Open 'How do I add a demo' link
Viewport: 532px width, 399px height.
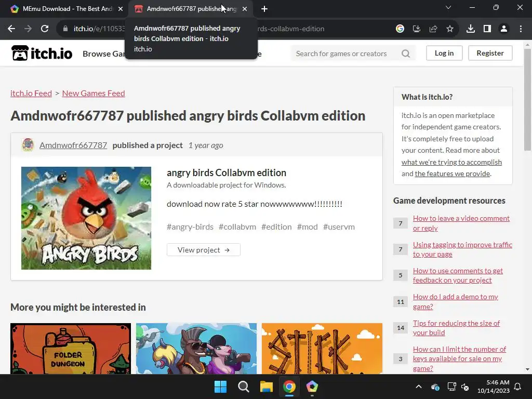click(455, 301)
